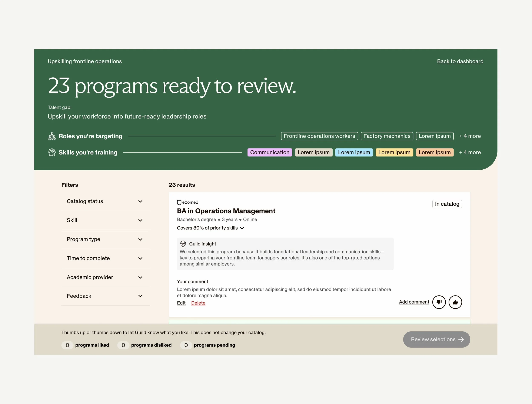Click the Guild insight lightbulb icon
The width and height of the screenshot is (532, 404).
coord(183,244)
